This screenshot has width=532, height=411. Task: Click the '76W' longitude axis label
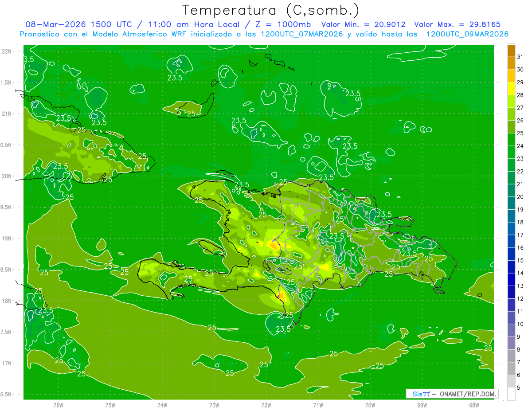click(x=58, y=405)
